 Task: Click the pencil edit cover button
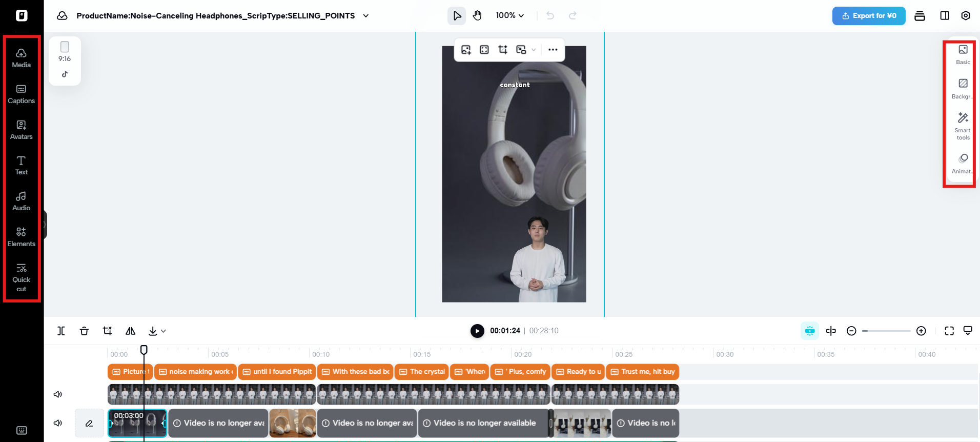89,423
